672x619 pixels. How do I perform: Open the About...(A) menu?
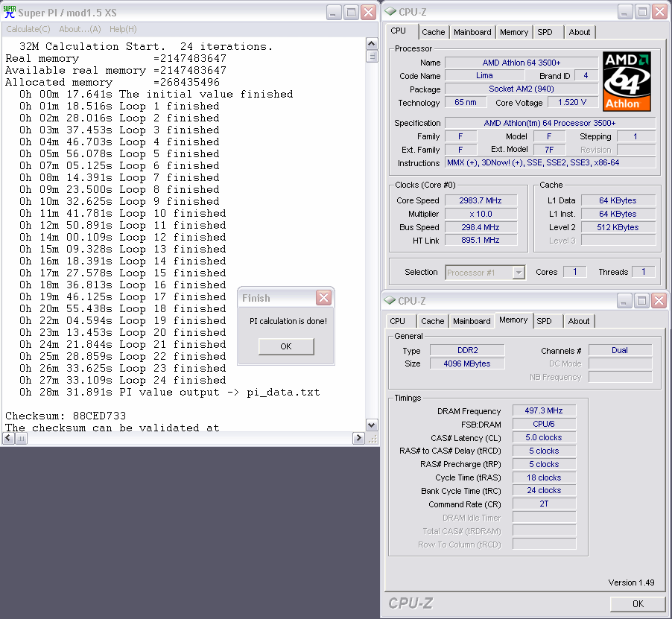[80, 29]
